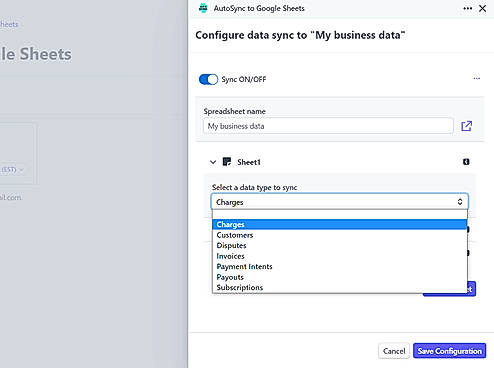This screenshot has width=494, height=368.
Task: Select Charges in the data type list
Action: pos(340,224)
